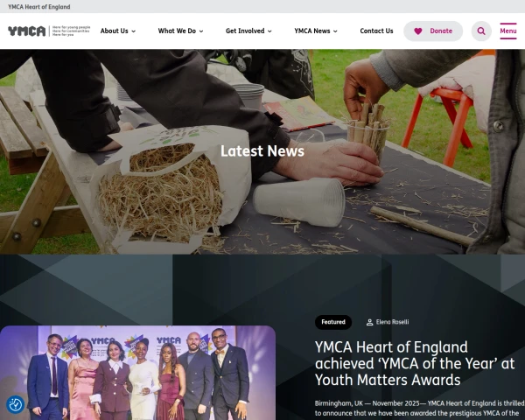Open the accessibility widget icon
This screenshot has height=420, width=525.
[16, 404]
